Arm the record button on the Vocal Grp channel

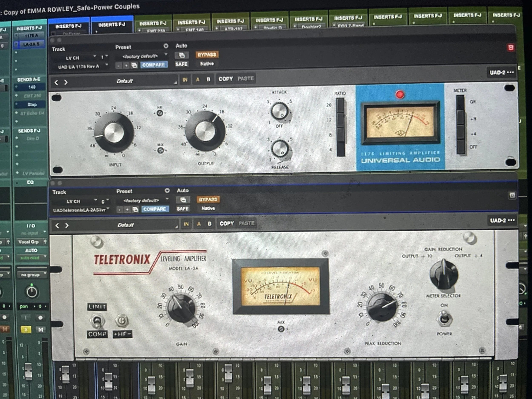[x=40, y=318]
